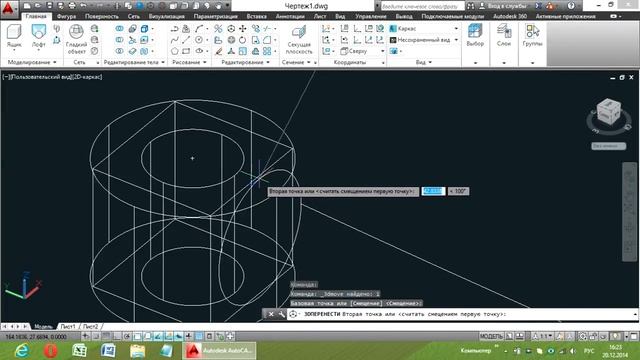Toggle Grid Display in the status bar
Image resolution: width=640 pixels, height=360 pixels.
coord(106,336)
